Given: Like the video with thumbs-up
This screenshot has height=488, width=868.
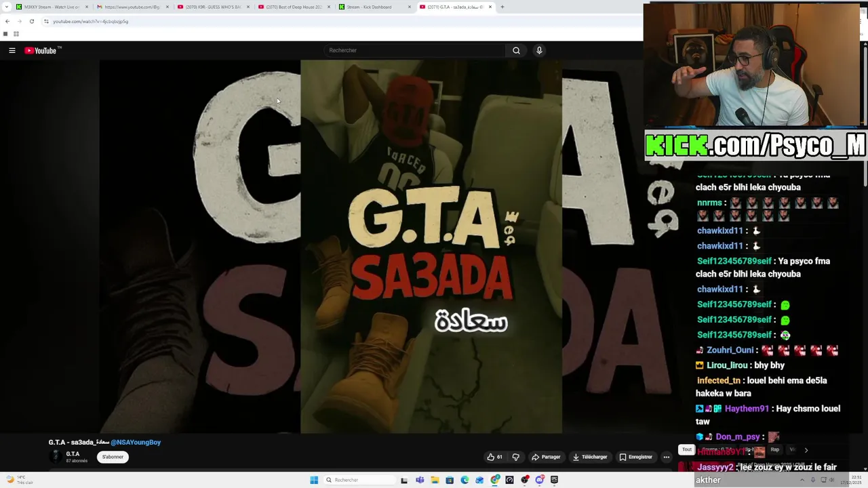Looking at the screenshot, I should pyautogui.click(x=495, y=457).
